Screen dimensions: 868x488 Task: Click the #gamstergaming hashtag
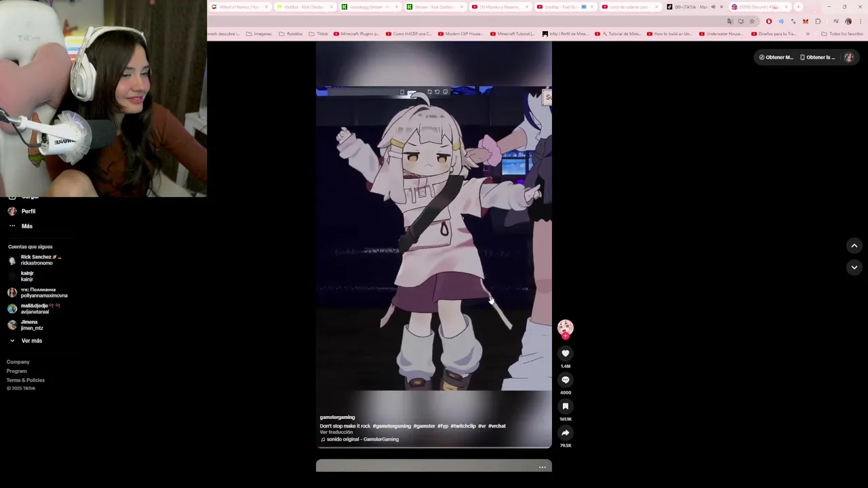point(392,426)
